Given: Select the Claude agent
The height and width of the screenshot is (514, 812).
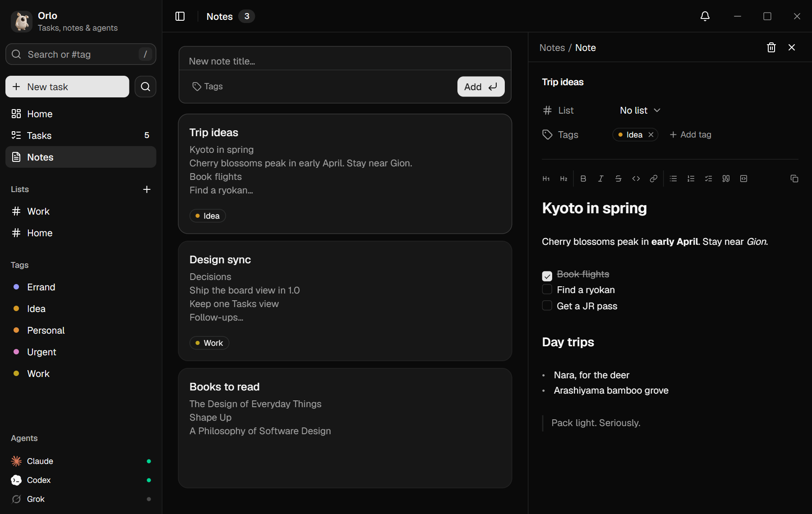Looking at the screenshot, I should [x=81, y=461].
